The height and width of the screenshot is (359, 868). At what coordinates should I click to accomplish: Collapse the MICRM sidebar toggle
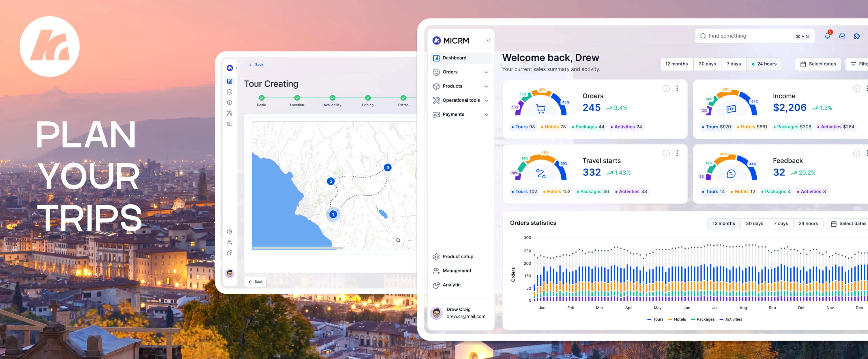pos(488,40)
